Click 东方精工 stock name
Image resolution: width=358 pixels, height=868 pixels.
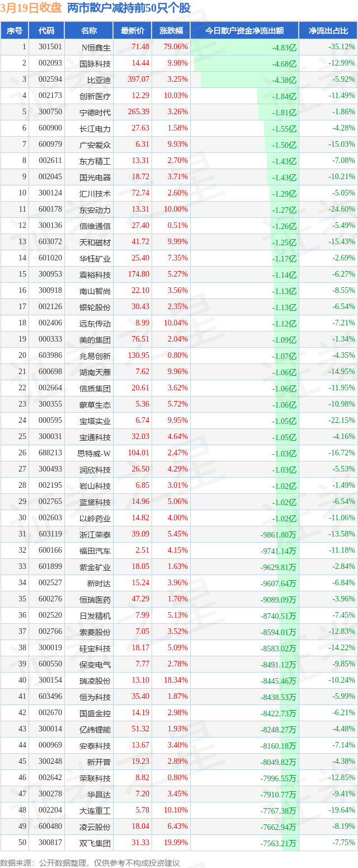click(95, 161)
